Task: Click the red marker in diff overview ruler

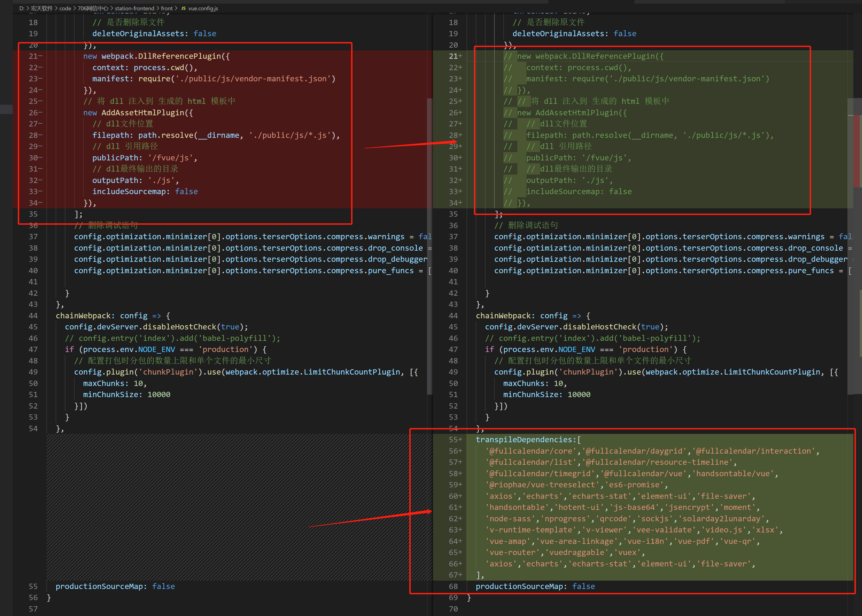Action: (x=857, y=151)
